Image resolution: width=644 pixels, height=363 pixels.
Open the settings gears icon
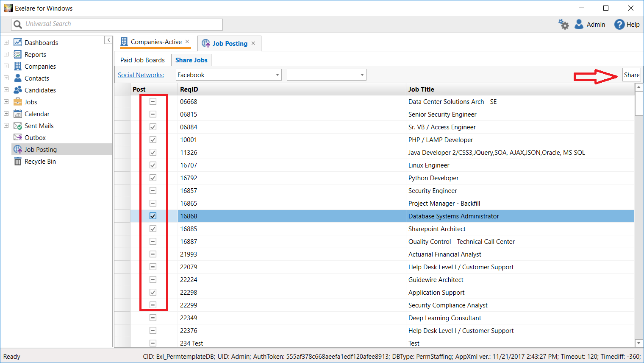[563, 25]
